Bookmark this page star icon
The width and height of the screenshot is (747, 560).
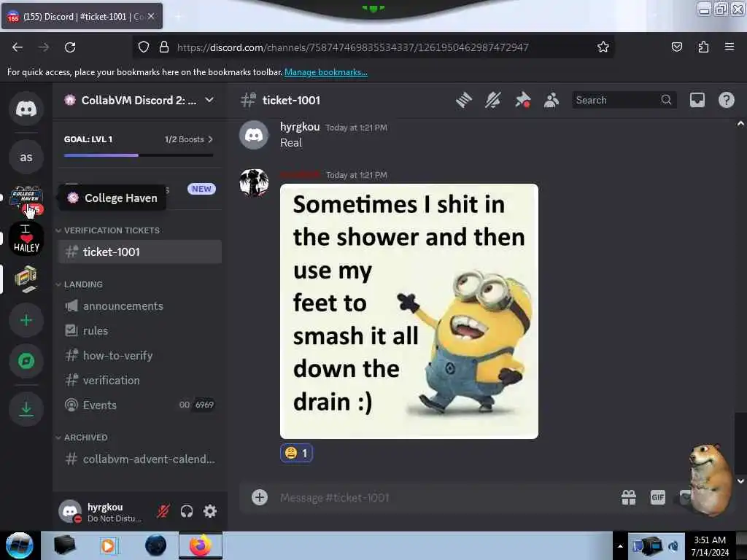click(x=603, y=47)
